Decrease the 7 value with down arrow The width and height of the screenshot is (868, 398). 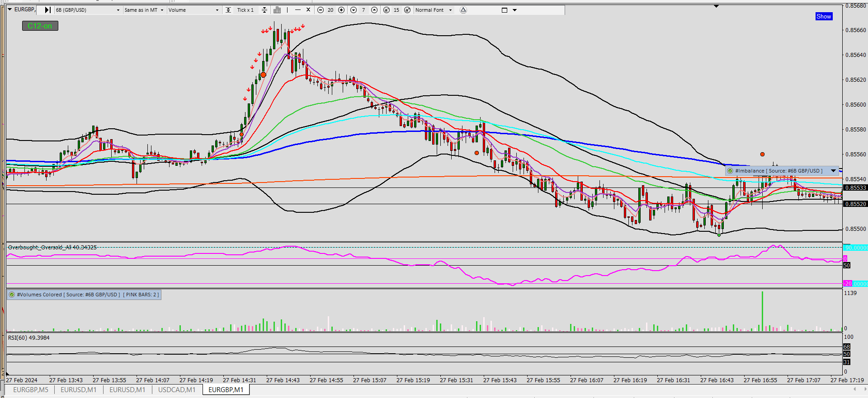(x=354, y=10)
